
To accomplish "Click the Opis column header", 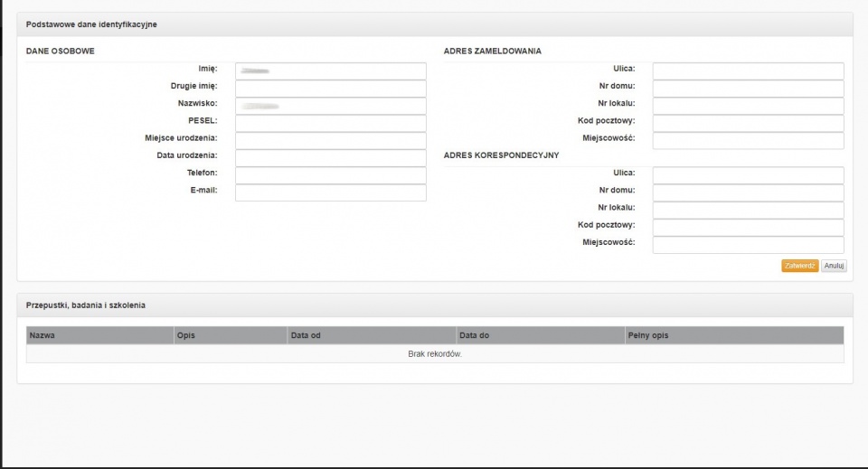I will coord(231,335).
